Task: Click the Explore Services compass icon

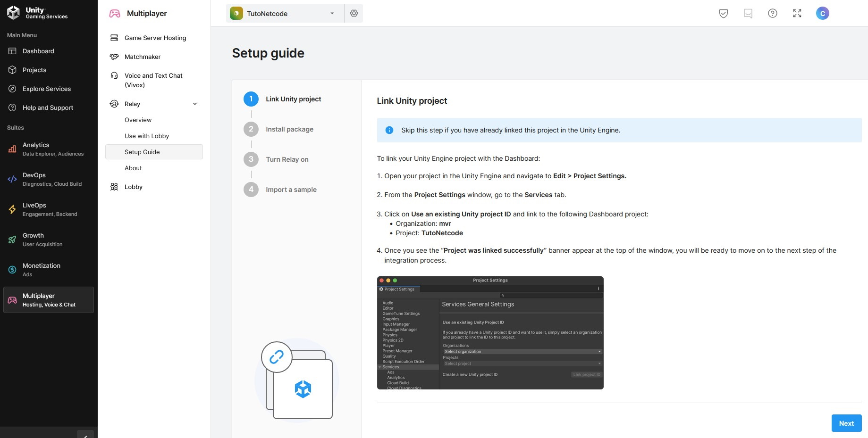Action: pyautogui.click(x=12, y=89)
